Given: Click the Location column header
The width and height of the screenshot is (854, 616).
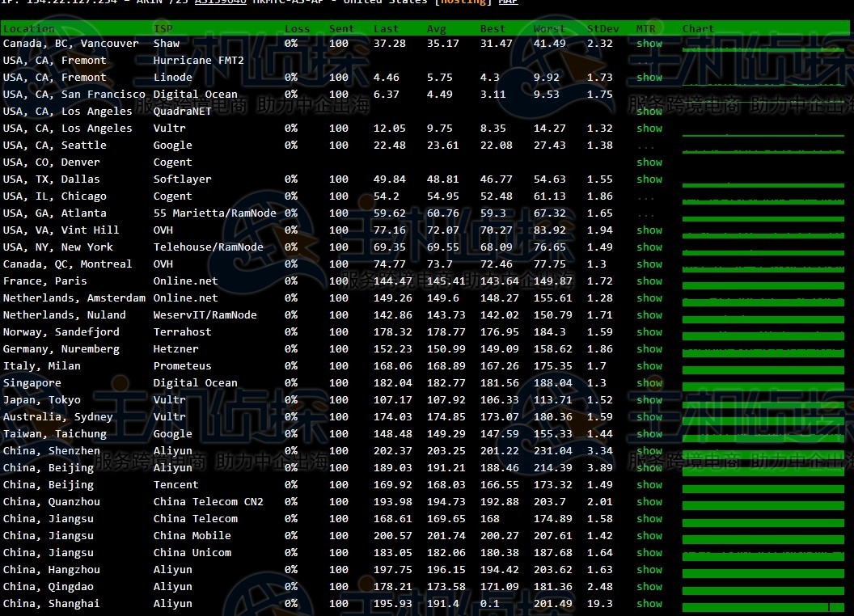Looking at the screenshot, I should click(x=29, y=29).
